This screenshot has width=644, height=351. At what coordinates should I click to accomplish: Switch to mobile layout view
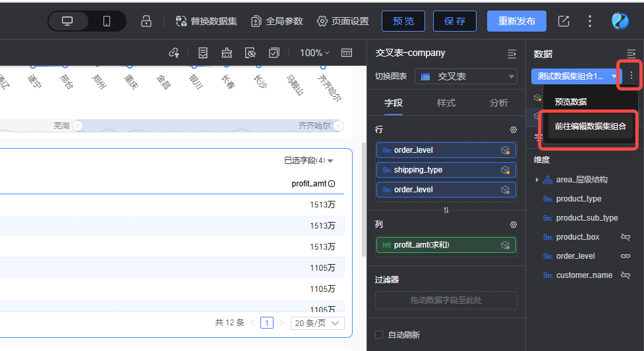pyautogui.click(x=107, y=21)
